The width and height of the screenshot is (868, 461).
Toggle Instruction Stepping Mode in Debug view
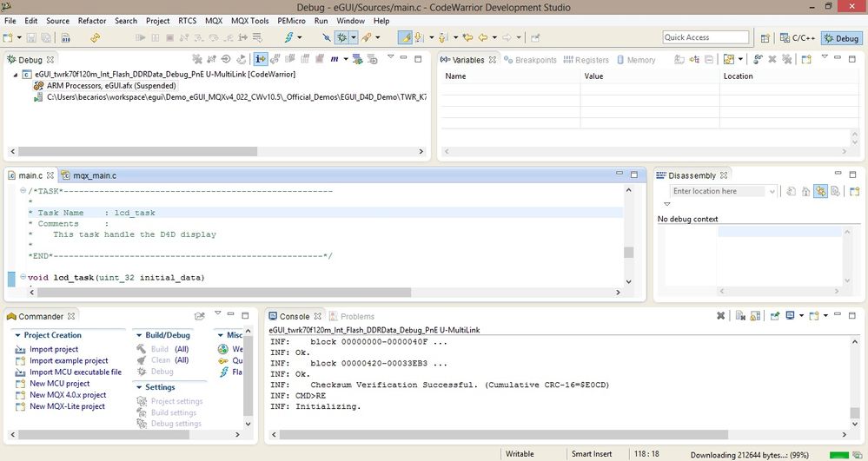[260, 59]
